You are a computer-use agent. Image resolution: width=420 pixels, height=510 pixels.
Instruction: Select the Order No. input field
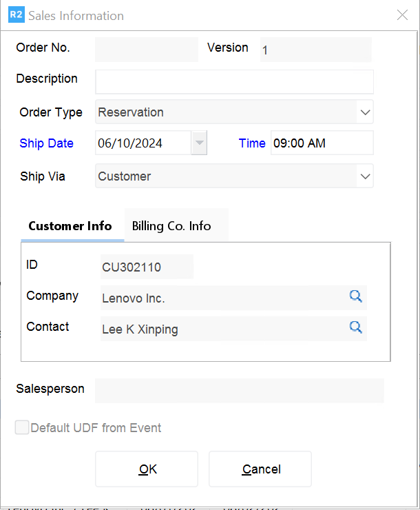tap(146, 50)
